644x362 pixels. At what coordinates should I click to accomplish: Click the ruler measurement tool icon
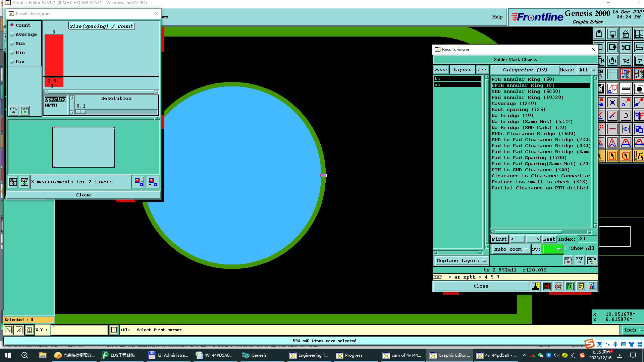626,89
